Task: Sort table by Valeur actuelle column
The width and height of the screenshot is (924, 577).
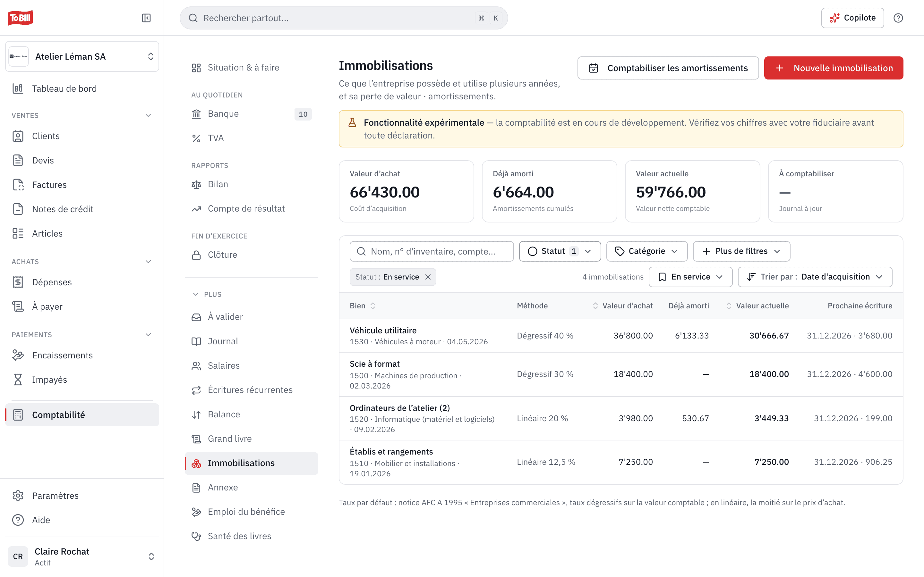Action: coord(757,306)
